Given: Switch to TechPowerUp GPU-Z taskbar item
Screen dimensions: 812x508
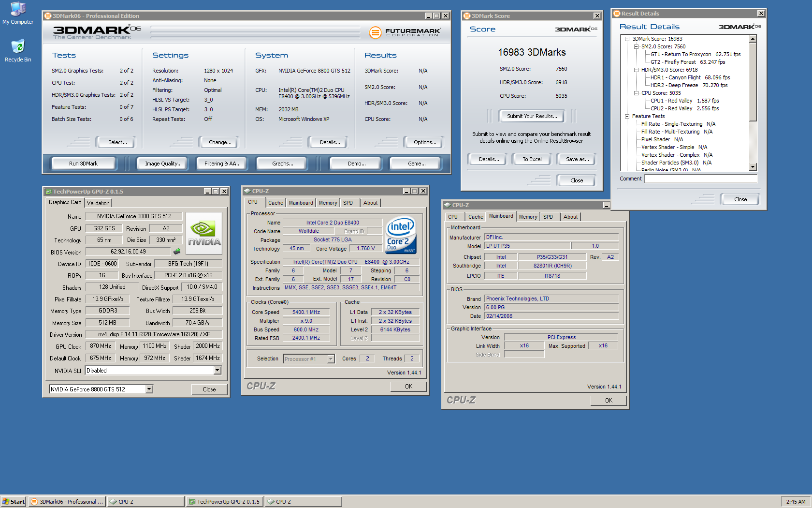Looking at the screenshot, I should click(x=224, y=502).
